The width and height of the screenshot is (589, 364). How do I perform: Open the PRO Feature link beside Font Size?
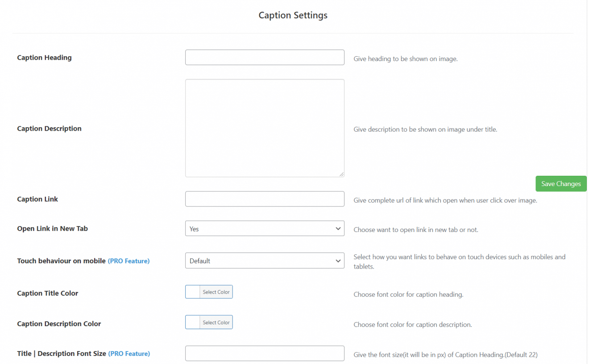pos(129,353)
